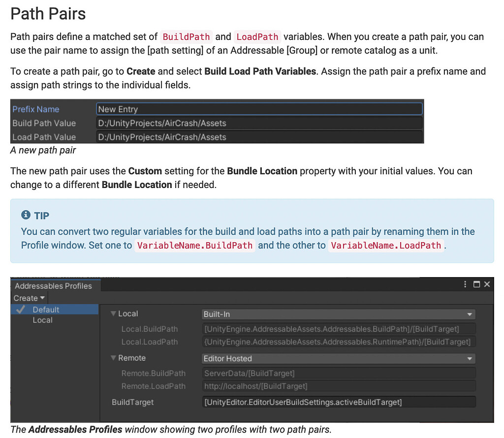This screenshot has height=438, width=504.
Task: Collapse the Remote variable group
Action: (114, 358)
